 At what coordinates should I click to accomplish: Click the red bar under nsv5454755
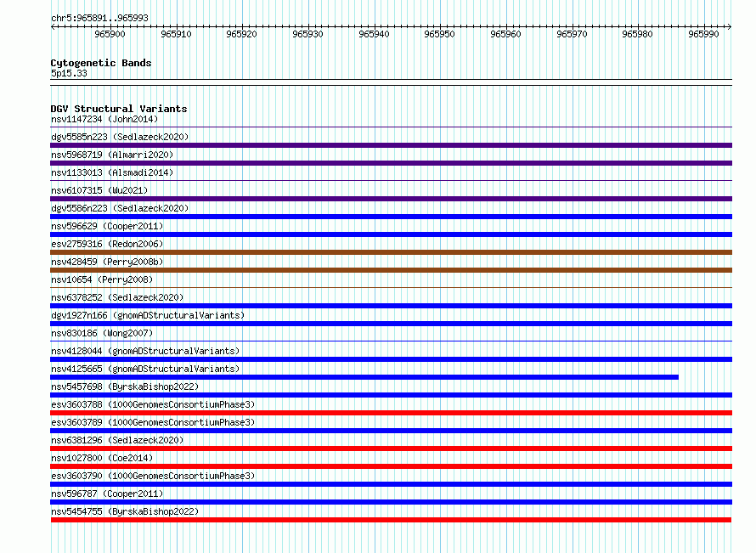pos(391,520)
